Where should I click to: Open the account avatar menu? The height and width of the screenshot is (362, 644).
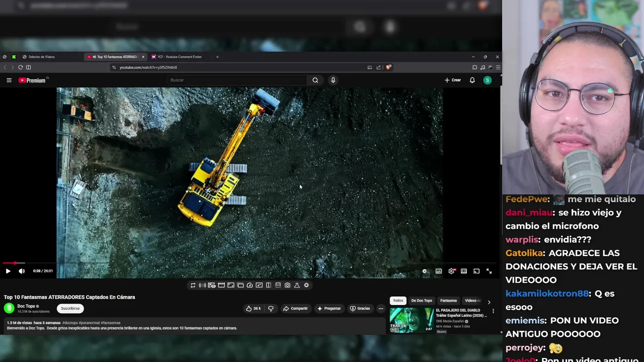pyautogui.click(x=487, y=80)
